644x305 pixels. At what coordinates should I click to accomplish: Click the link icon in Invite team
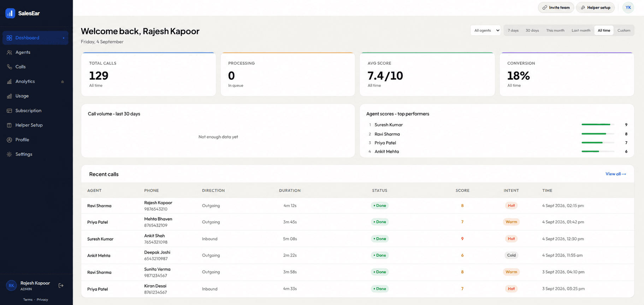coord(545,7)
